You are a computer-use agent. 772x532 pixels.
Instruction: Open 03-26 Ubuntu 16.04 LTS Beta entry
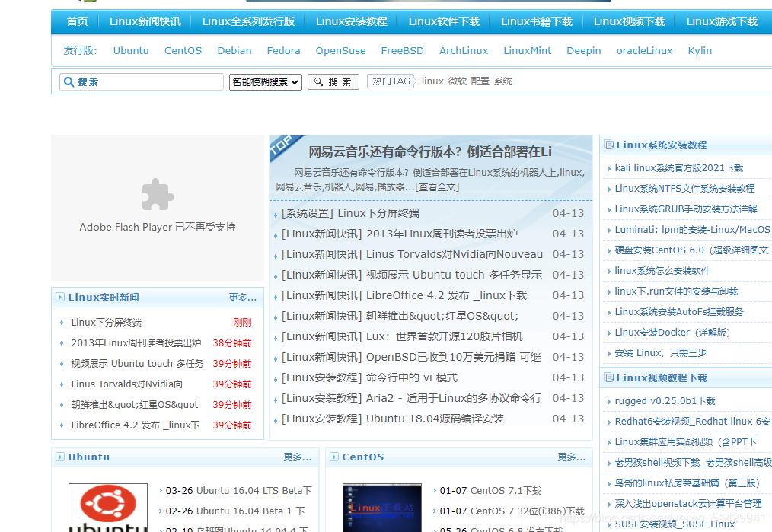pyautogui.click(x=239, y=491)
